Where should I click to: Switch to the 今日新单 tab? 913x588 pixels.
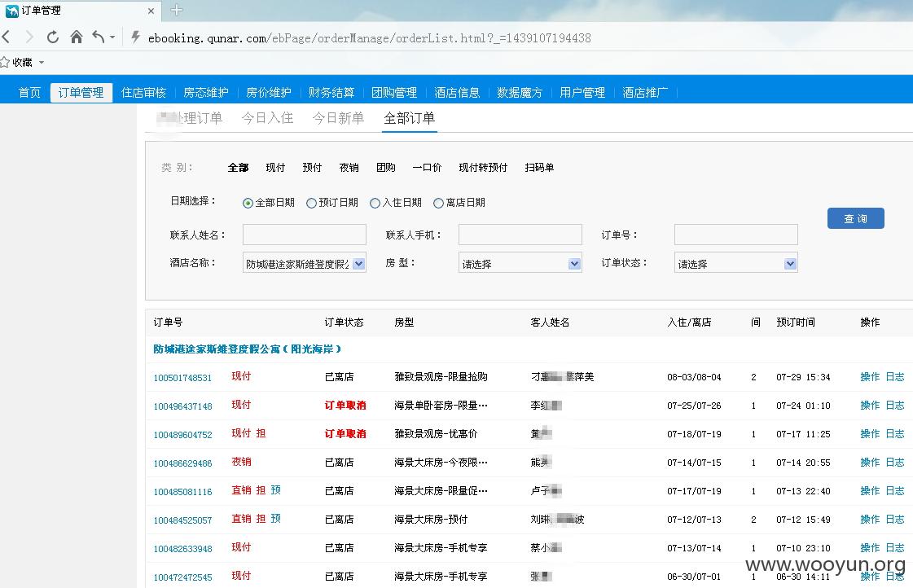338,118
